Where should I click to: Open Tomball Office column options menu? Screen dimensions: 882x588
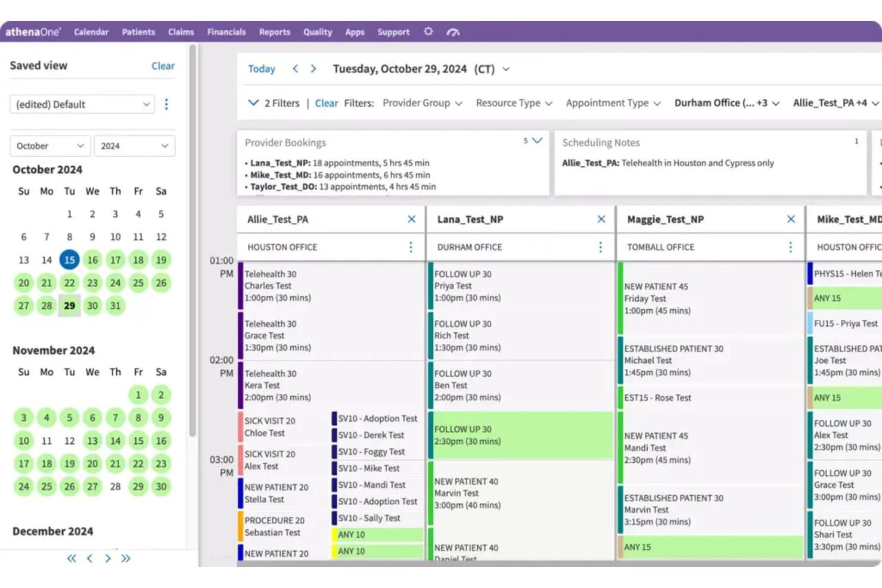click(790, 247)
